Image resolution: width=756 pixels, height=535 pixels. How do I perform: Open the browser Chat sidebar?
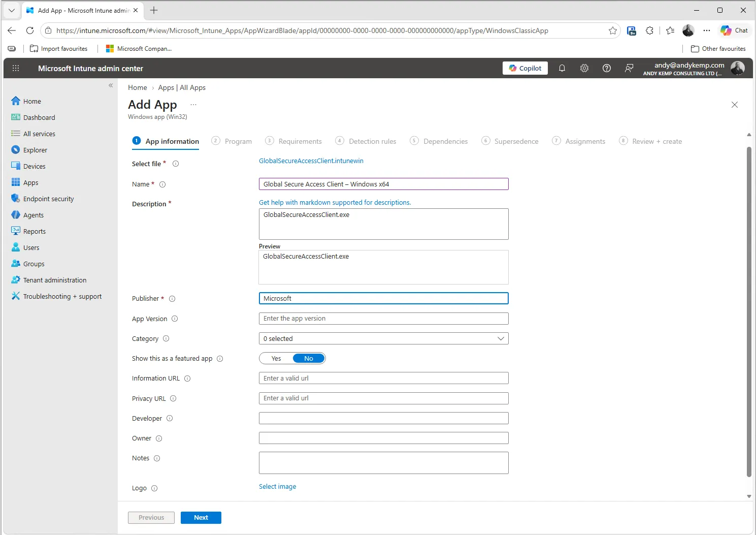(x=734, y=30)
